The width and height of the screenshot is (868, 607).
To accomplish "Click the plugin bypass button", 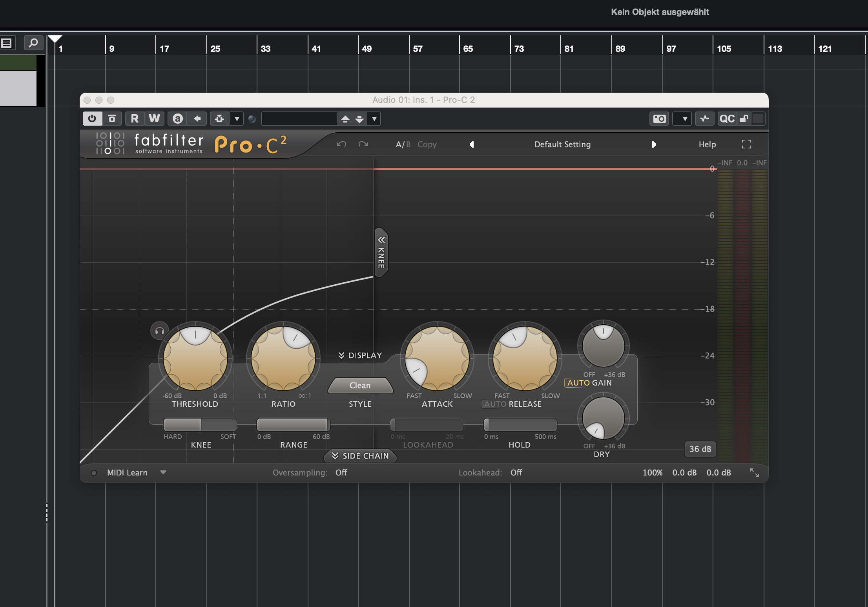I will pos(112,119).
